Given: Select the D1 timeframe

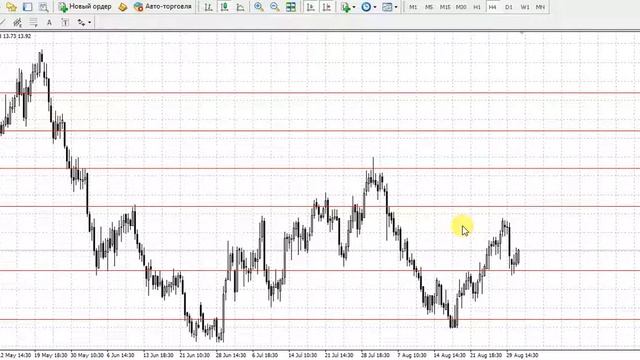Looking at the screenshot, I should point(509,7).
